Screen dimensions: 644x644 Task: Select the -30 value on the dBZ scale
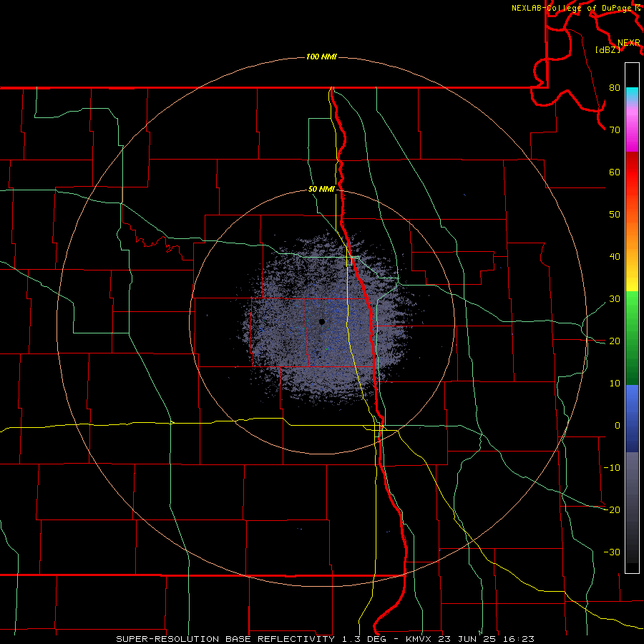[612, 552]
